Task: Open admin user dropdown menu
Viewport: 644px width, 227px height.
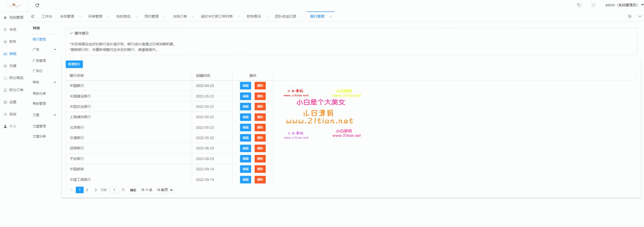Action: point(624,5)
